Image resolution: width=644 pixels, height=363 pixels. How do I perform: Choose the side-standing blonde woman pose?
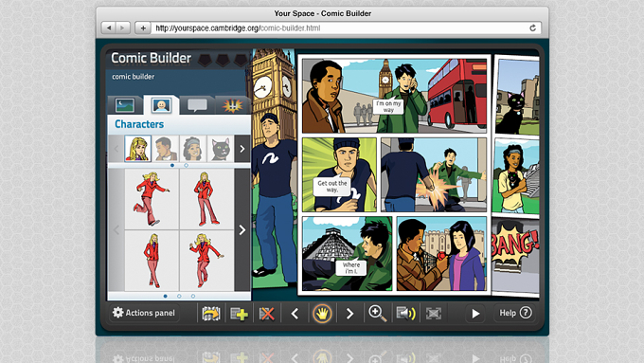(x=152, y=261)
